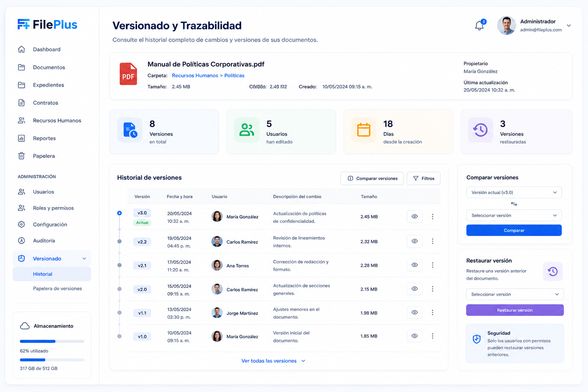Click the blue Comparar button

tap(514, 230)
